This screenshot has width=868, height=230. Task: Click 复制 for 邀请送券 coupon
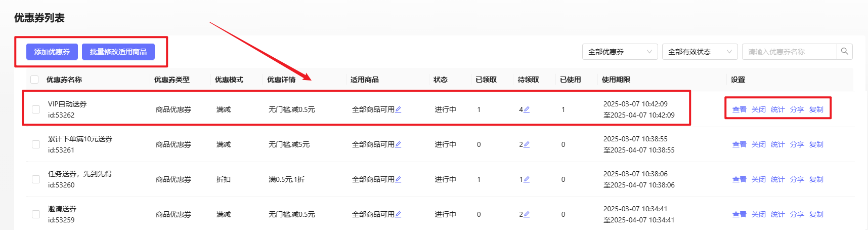[816, 214]
